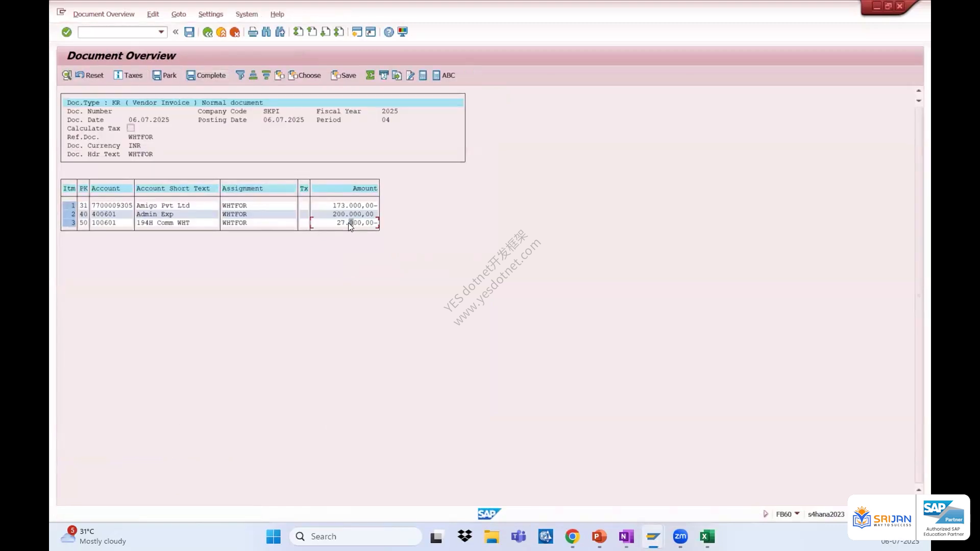Click the vertical scrollbar down arrow
Screen dimensions: 980x551
[919, 101]
